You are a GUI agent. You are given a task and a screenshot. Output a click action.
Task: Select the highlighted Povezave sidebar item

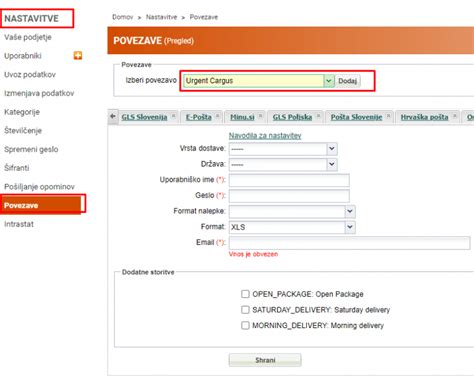tap(40, 205)
